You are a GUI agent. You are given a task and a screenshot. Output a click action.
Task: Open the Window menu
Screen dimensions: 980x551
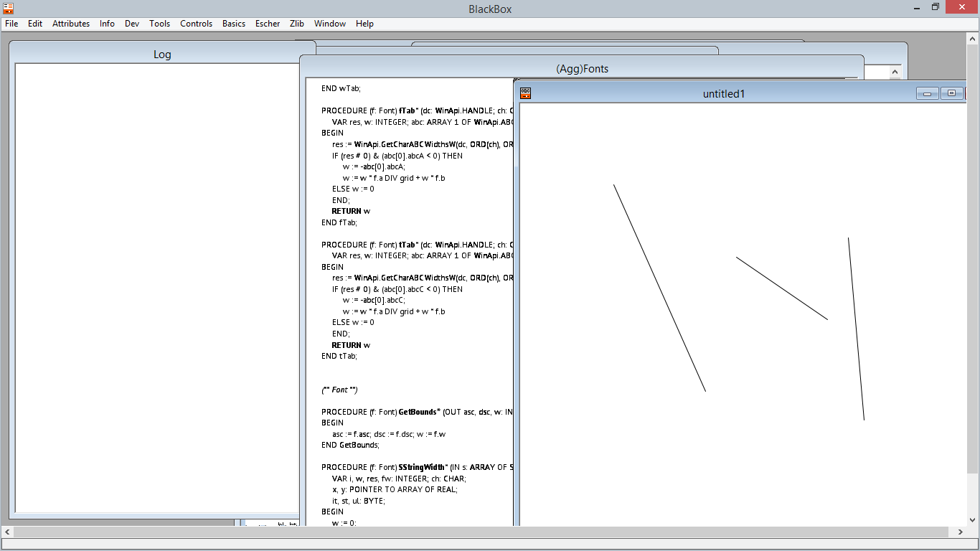[x=330, y=24]
